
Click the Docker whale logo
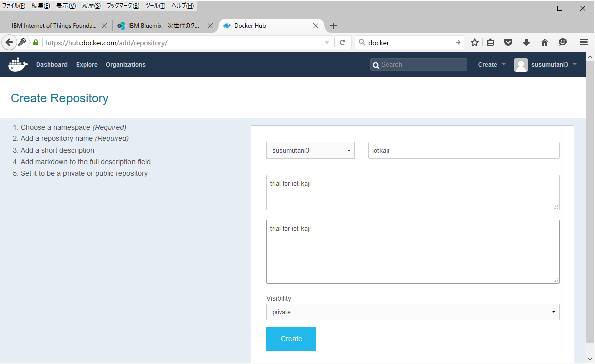tap(18, 65)
